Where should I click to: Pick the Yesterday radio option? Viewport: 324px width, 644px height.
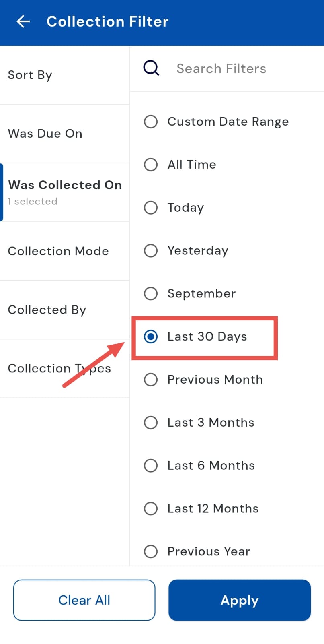pyautogui.click(x=151, y=251)
